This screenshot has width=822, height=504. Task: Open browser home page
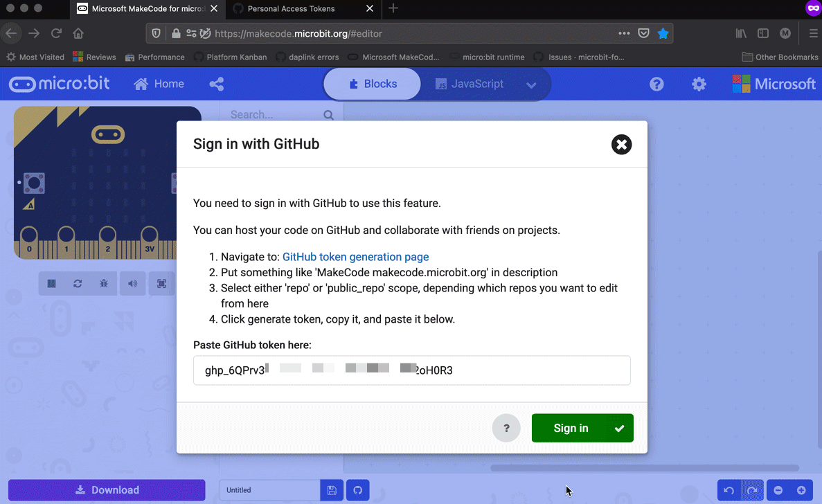[78, 33]
